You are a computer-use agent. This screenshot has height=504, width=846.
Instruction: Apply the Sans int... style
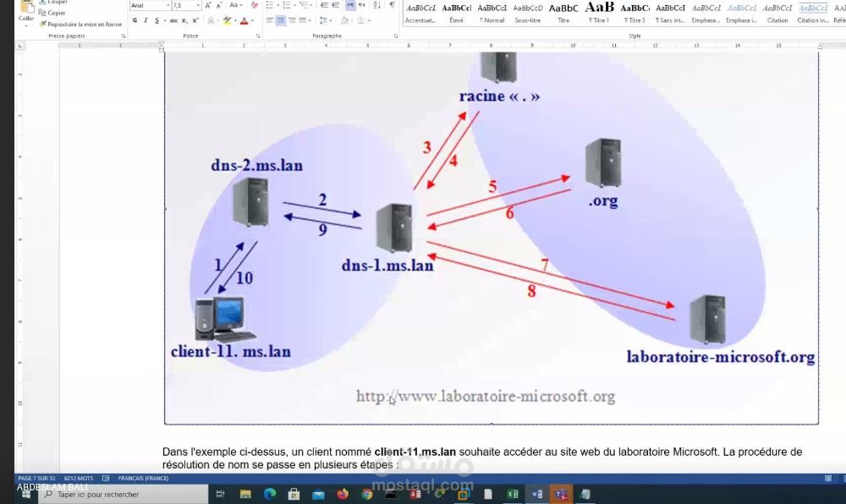click(x=670, y=13)
